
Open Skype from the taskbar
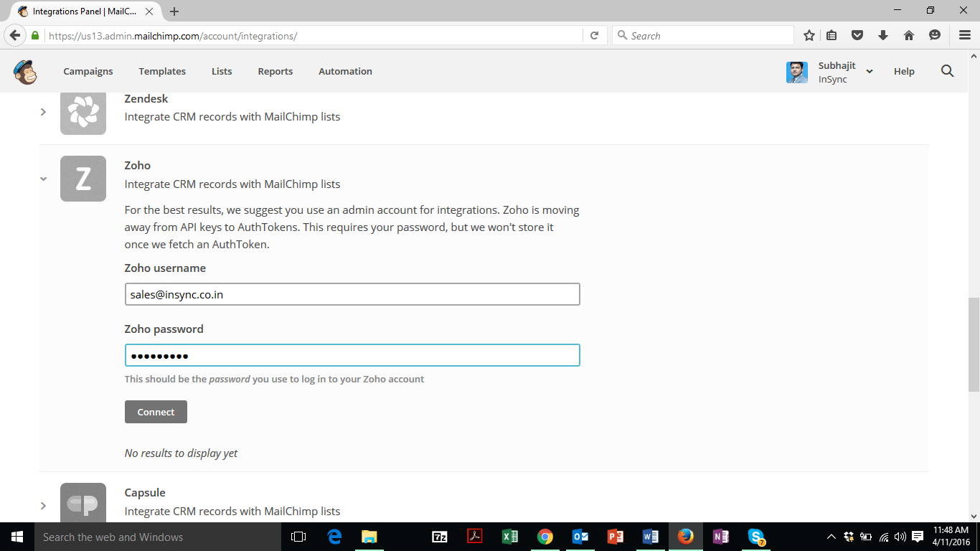tap(756, 537)
